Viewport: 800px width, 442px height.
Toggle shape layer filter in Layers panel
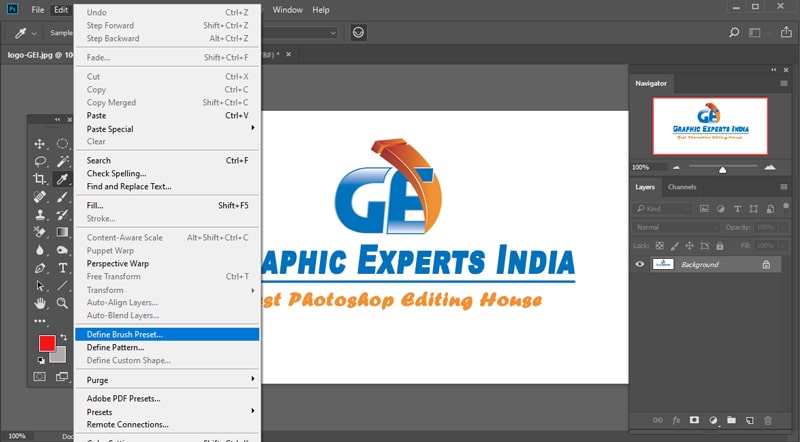754,209
